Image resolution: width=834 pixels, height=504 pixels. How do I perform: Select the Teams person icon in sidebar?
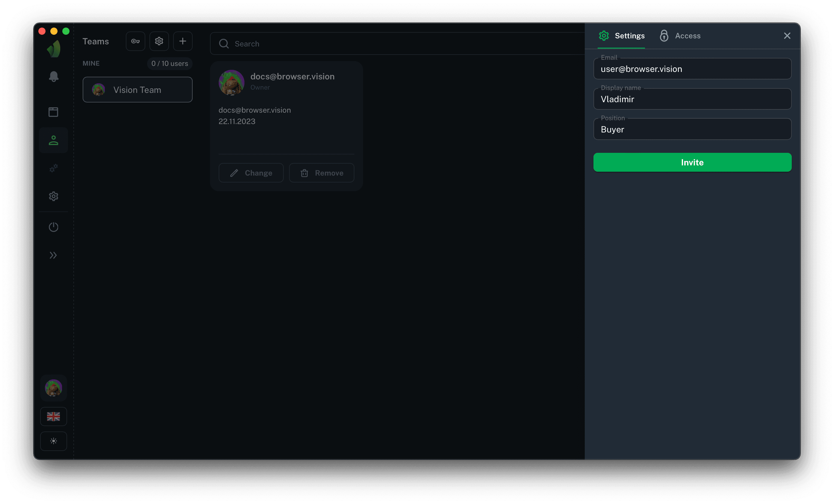click(x=54, y=141)
